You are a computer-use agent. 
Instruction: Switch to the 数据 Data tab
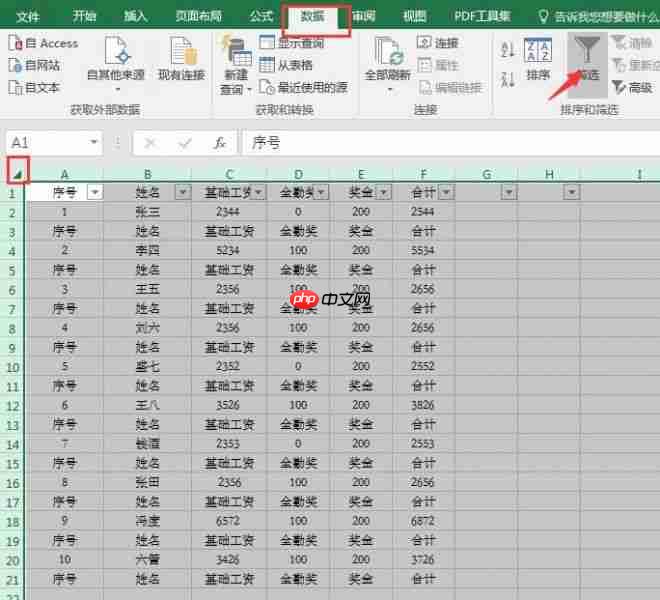pyautogui.click(x=312, y=16)
